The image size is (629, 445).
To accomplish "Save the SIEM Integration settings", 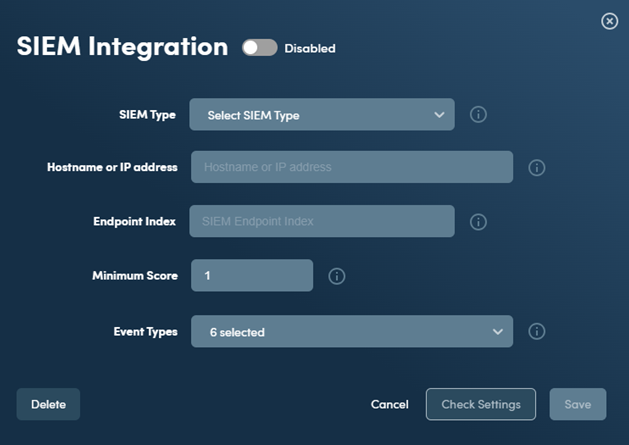I will [x=578, y=404].
